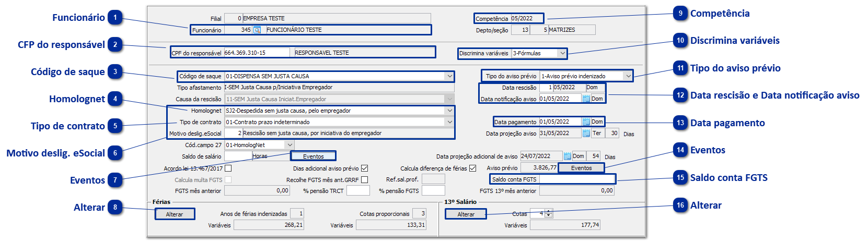Click Alterar in the Férias section
Image resolution: width=868 pixels, height=242 pixels.
pos(175,214)
